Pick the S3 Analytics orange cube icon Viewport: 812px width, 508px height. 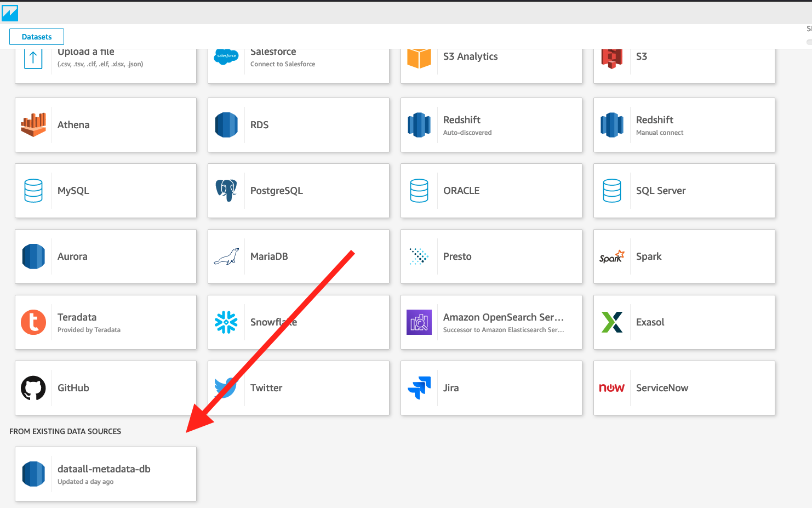(x=419, y=58)
